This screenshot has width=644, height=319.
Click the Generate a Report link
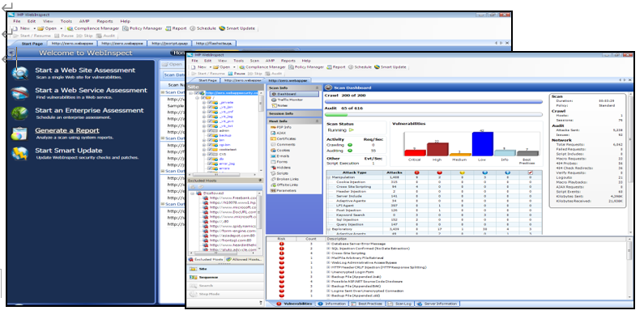pos(67,130)
